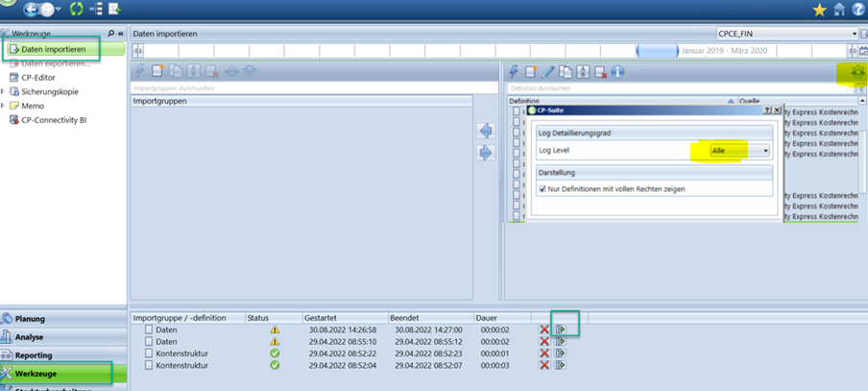Select CP-Editor in the Werkzeuge tree

click(x=40, y=78)
